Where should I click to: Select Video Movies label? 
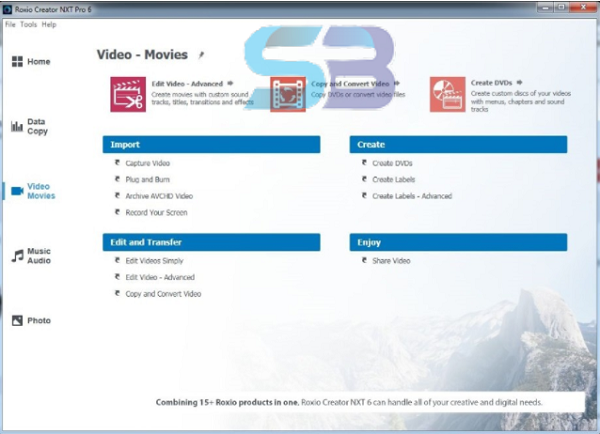pos(41,191)
